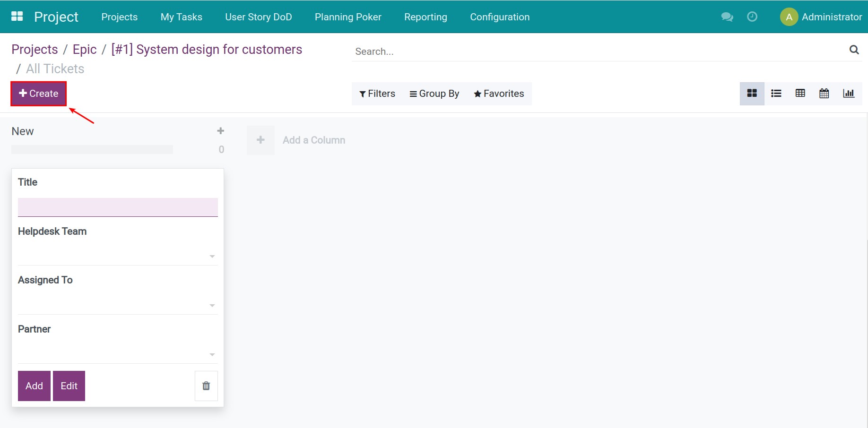This screenshot has width=868, height=428.
Task: Open the messaging conversations icon
Action: click(727, 17)
